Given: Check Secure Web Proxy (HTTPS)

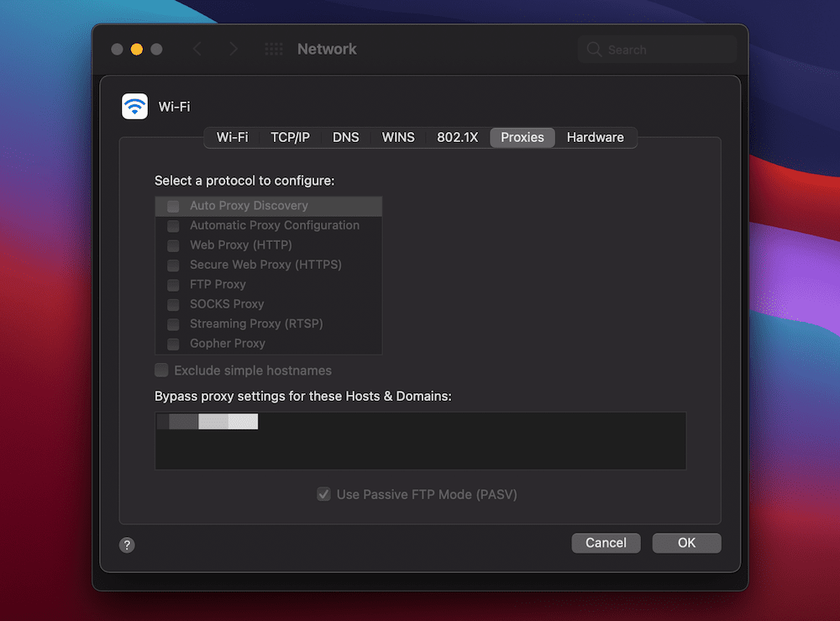Looking at the screenshot, I should point(171,264).
